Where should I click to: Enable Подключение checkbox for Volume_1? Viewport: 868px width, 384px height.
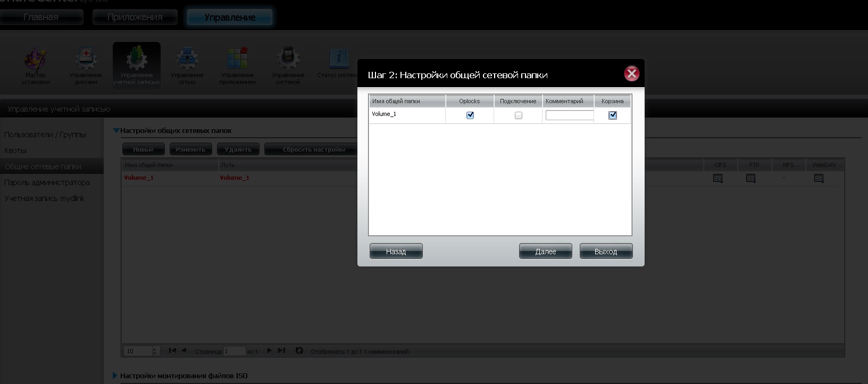(x=519, y=115)
